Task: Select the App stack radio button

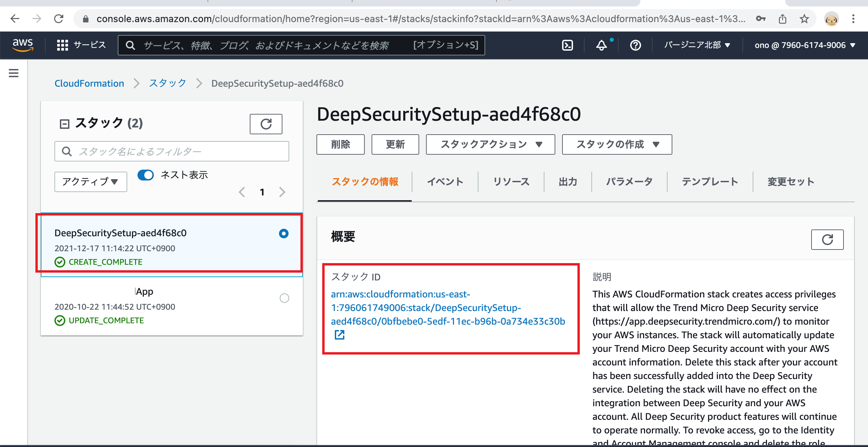Action: pos(284,298)
